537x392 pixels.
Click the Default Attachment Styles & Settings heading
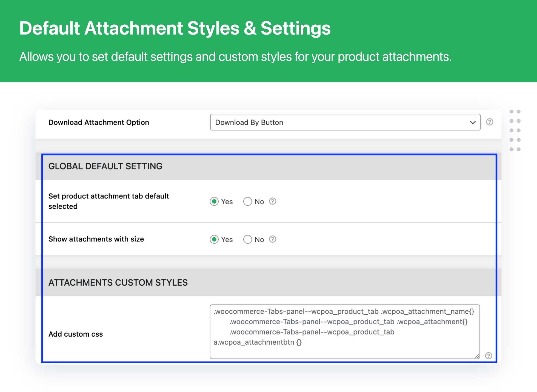[x=175, y=28]
